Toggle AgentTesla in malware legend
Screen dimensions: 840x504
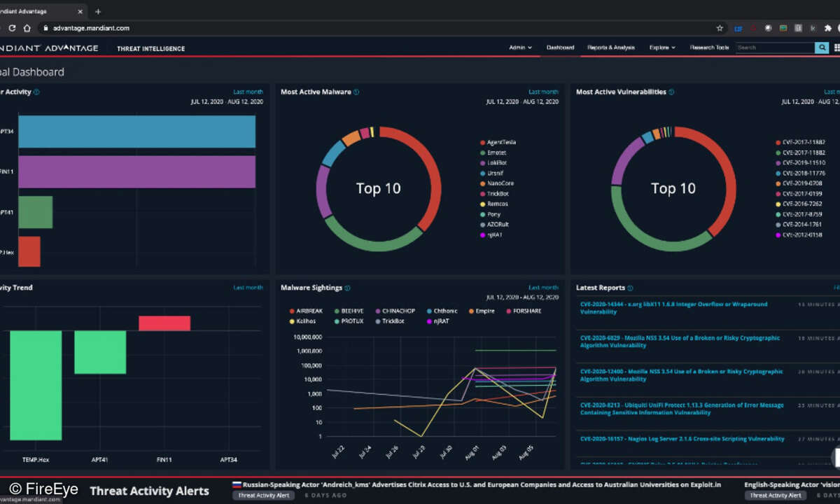(498, 142)
